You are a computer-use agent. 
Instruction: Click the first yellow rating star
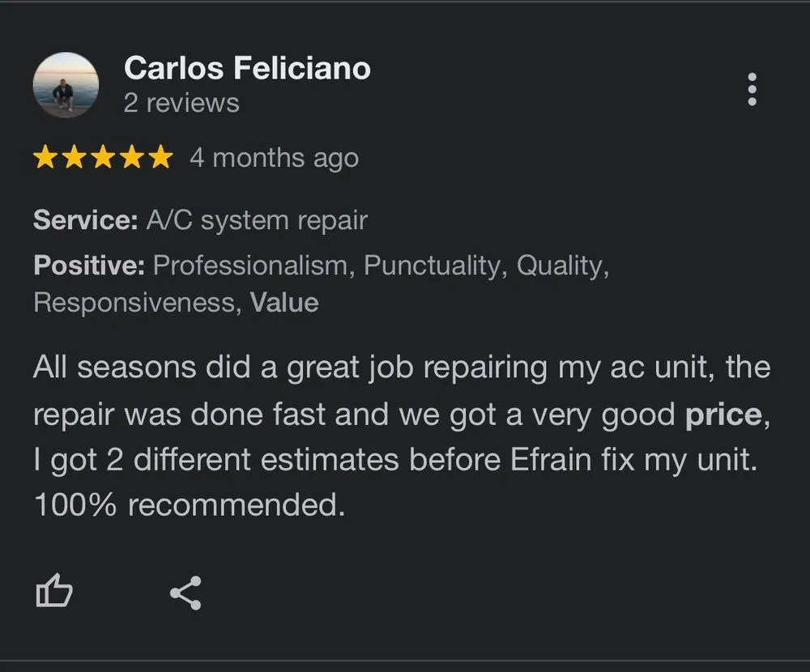(45, 158)
